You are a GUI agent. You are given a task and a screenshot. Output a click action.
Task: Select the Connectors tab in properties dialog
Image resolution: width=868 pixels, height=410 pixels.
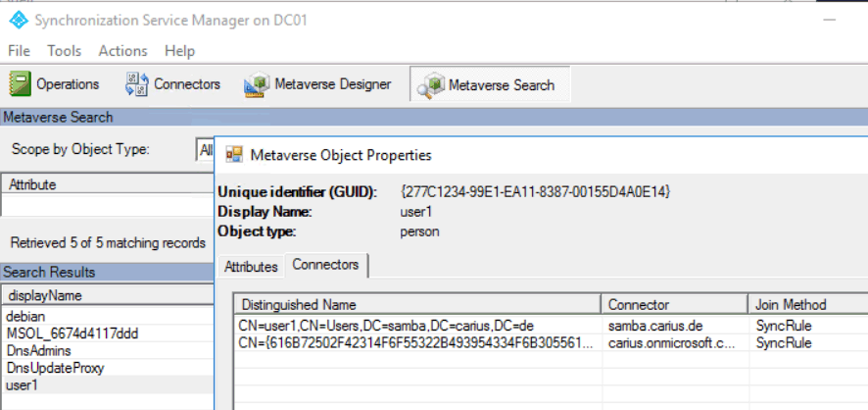325,265
